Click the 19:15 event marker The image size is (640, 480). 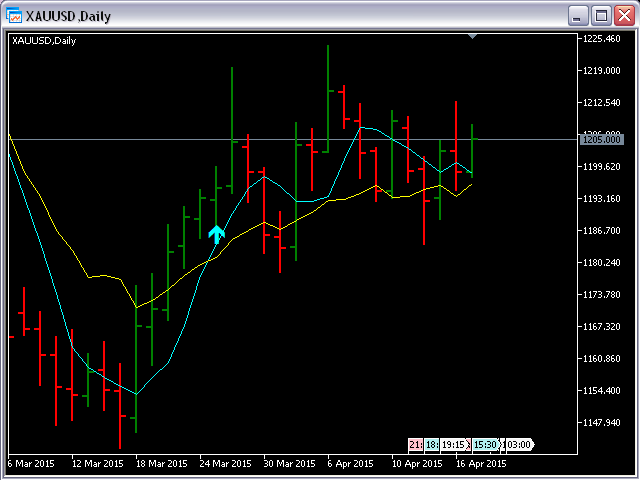point(455,444)
